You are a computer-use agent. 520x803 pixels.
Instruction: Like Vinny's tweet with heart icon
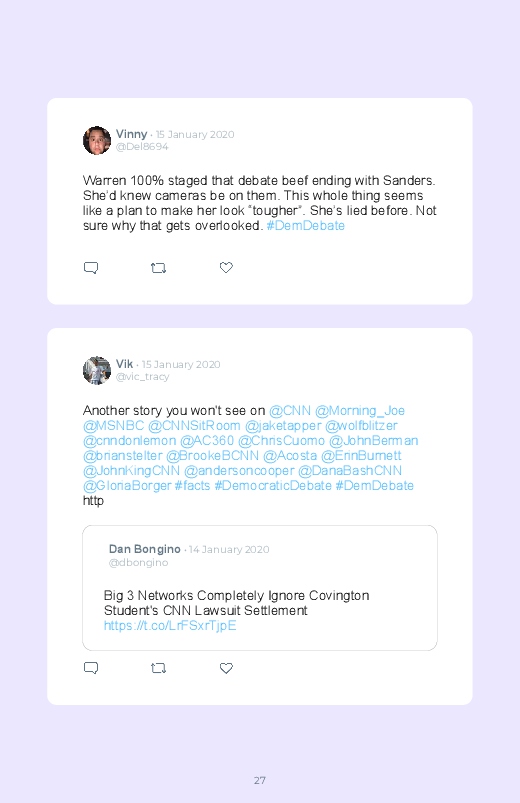coord(226,267)
